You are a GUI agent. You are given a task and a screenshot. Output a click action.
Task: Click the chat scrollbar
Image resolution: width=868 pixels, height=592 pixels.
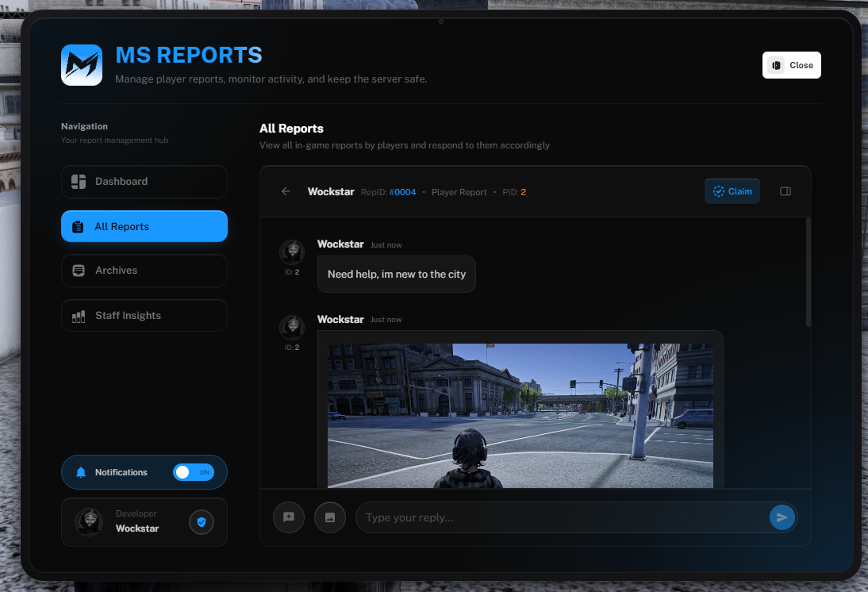(808, 272)
